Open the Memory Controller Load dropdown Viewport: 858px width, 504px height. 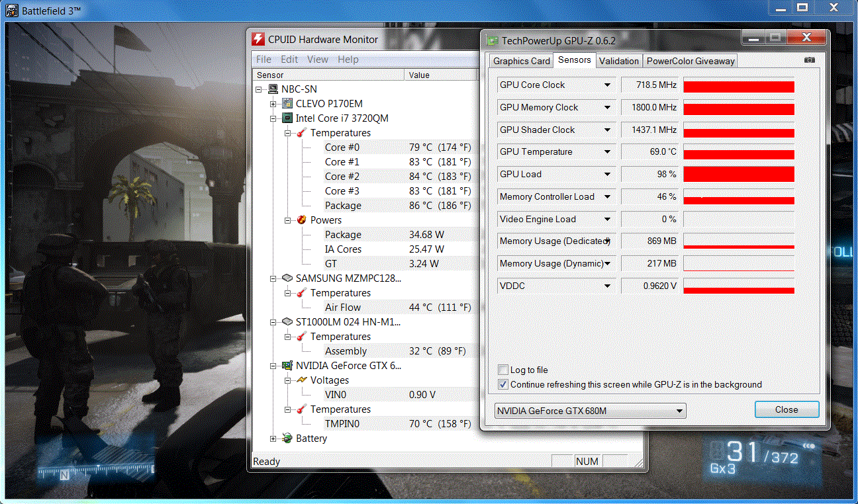coord(607,197)
